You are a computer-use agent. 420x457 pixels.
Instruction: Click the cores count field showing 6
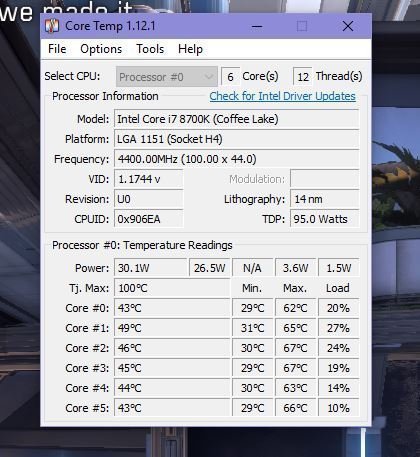coord(230,77)
